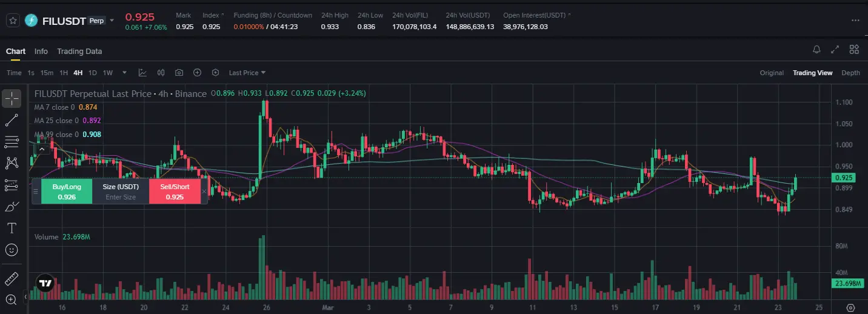Select the 1H time interval
The height and width of the screenshot is (314, 868).
click(x=63, y=73)
